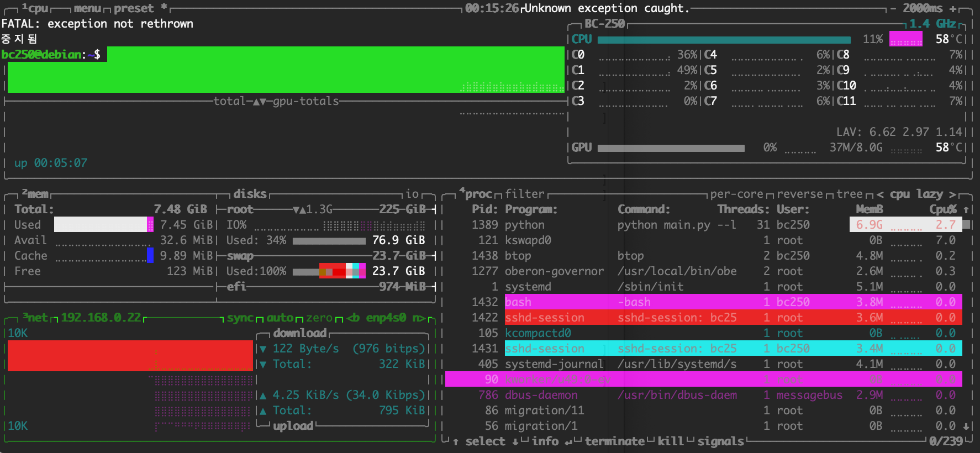Image resolution: width=980 pixels, height=453 pixels.
Task: Toggle net sync scaling
Action: click(x=240, y=318)
